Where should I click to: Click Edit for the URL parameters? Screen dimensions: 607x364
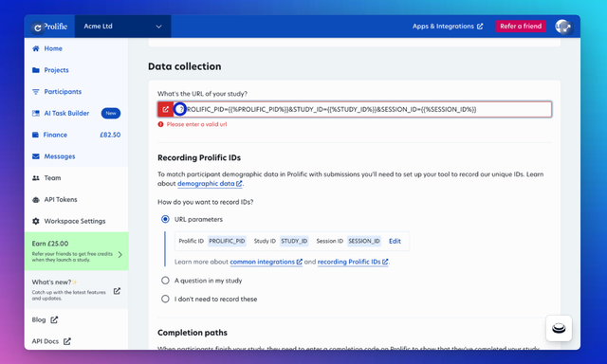point(395,241)
